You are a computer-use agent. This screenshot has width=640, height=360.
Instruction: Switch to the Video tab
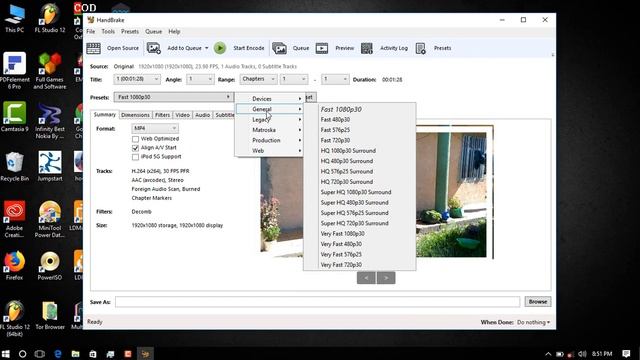(182, 115)
